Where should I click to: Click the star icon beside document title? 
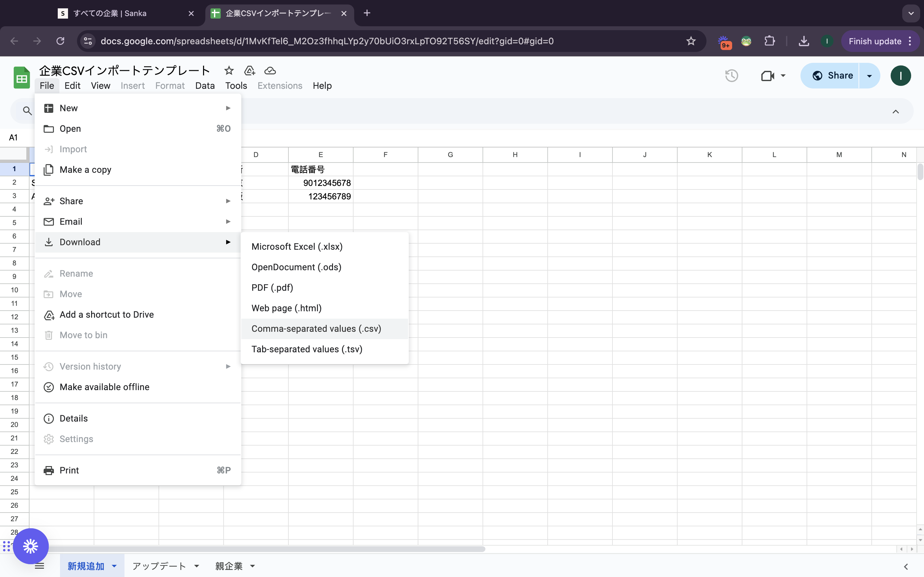229,71
